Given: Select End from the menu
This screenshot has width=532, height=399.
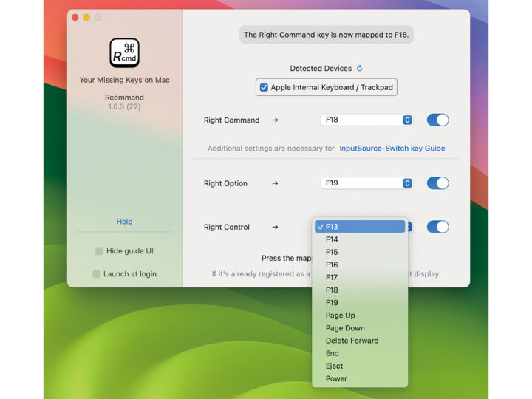Looking at the screenshot, I should coord(360,353).
